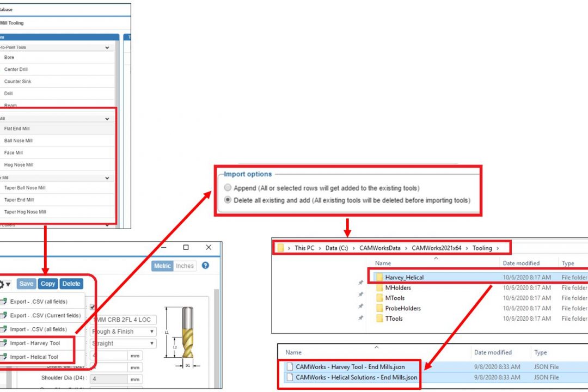Viewport: 588px width, 392px height.
Task: Open the gear settings menu icon
Action: point(1,284)
